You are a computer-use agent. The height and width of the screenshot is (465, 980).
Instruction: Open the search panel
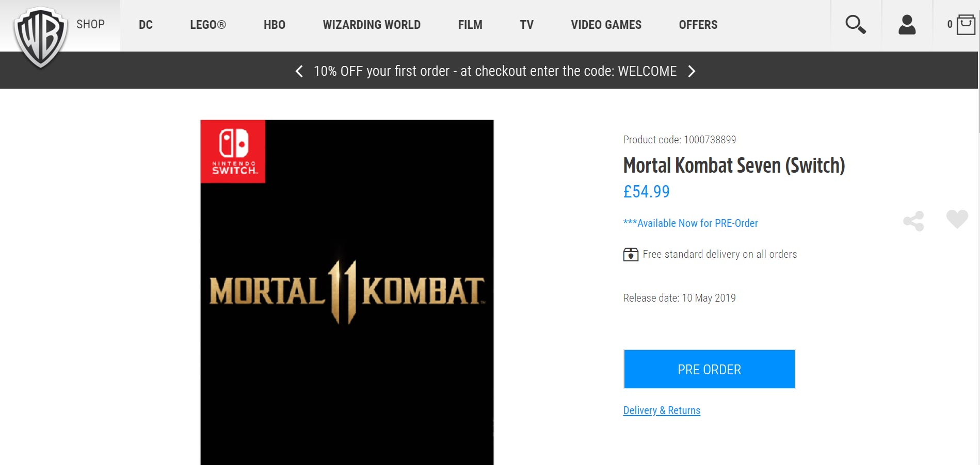click(x=856, y=24)
